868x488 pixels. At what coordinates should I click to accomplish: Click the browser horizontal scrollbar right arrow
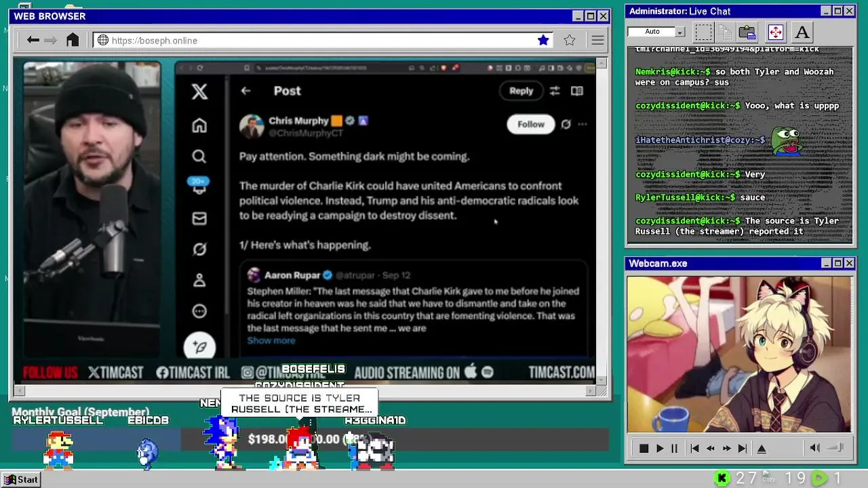coord(591,390)
